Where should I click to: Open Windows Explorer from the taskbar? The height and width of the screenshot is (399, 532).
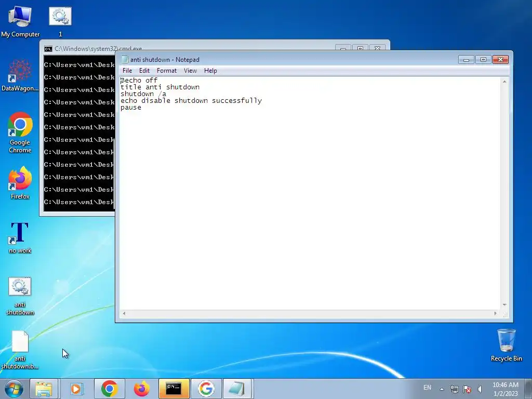44,389
